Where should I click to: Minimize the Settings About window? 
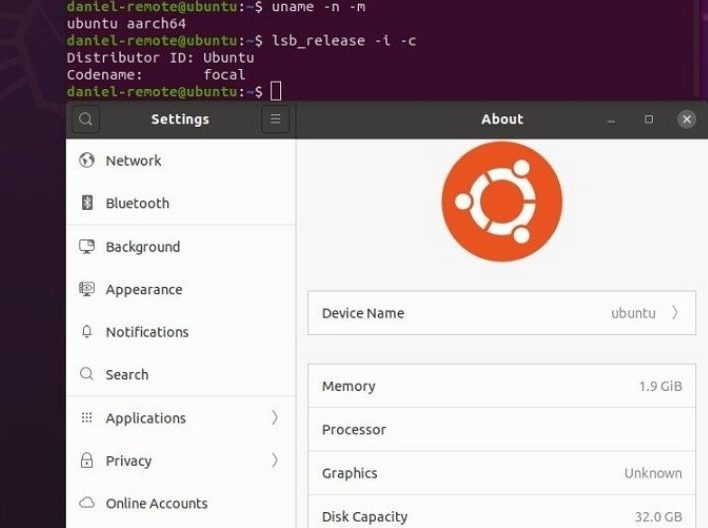point(611,120)
